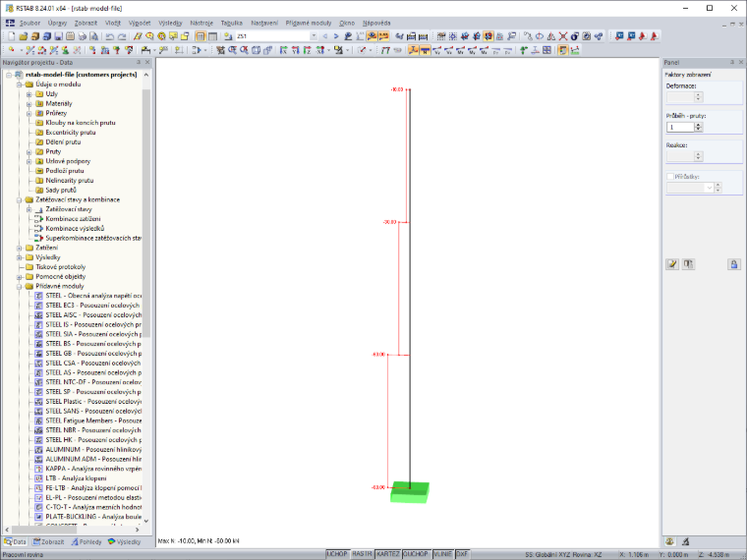The height and width of the screenshot is (560, 747).
Task: Toggle the Table panel toolbar button
Action: point(212,36)
